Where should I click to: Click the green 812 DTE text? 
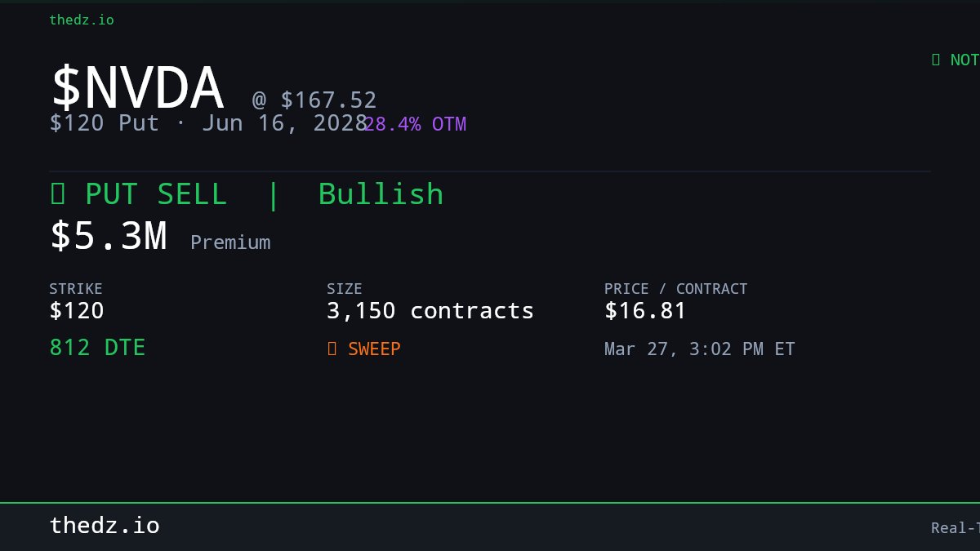97,348
